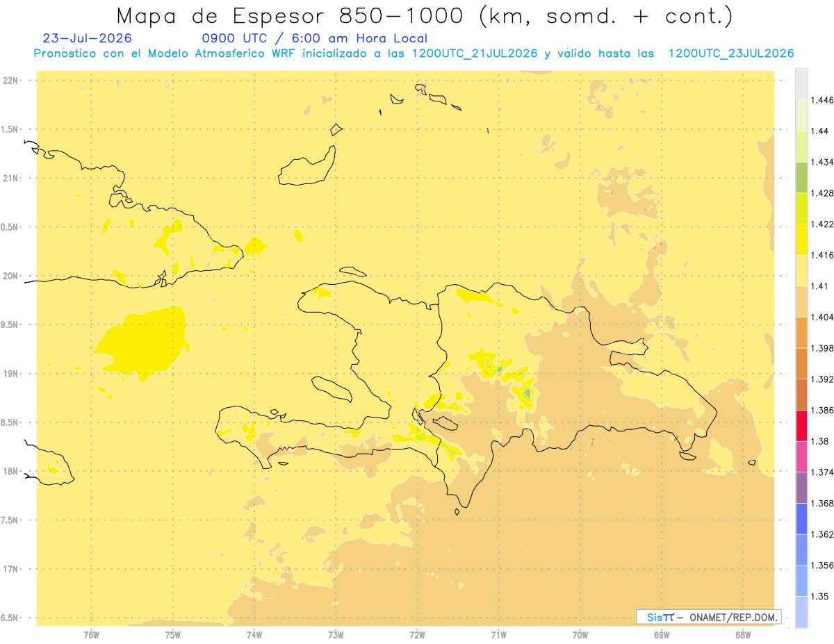
Task: Click the 1.41 legend value
Action: tap(819, 286)
